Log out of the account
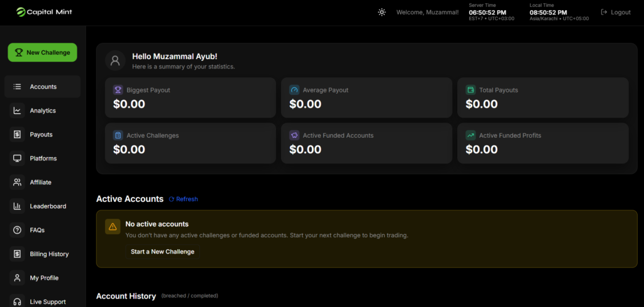 click(616, 12)
